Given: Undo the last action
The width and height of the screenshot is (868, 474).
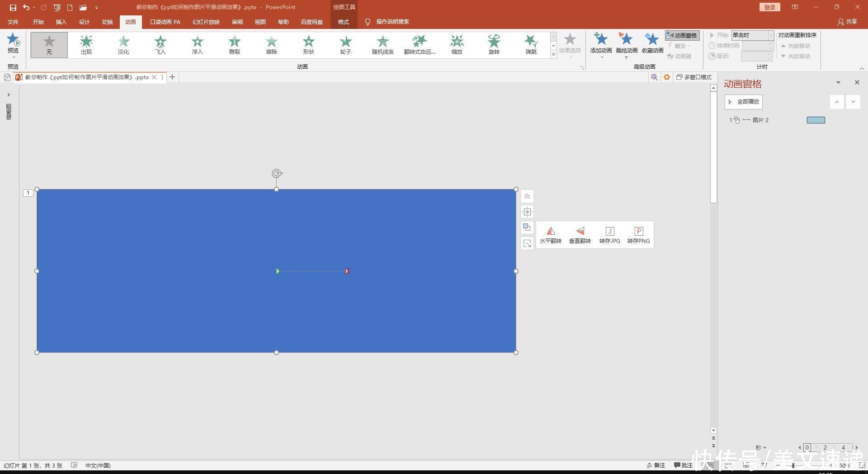Looking at the screenshot, I should point(26,7).
